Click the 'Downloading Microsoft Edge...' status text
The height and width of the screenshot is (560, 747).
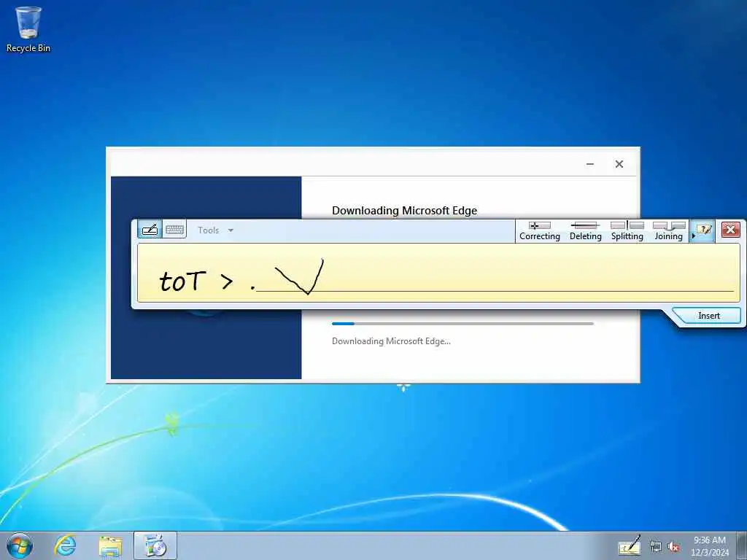point(391,341)
